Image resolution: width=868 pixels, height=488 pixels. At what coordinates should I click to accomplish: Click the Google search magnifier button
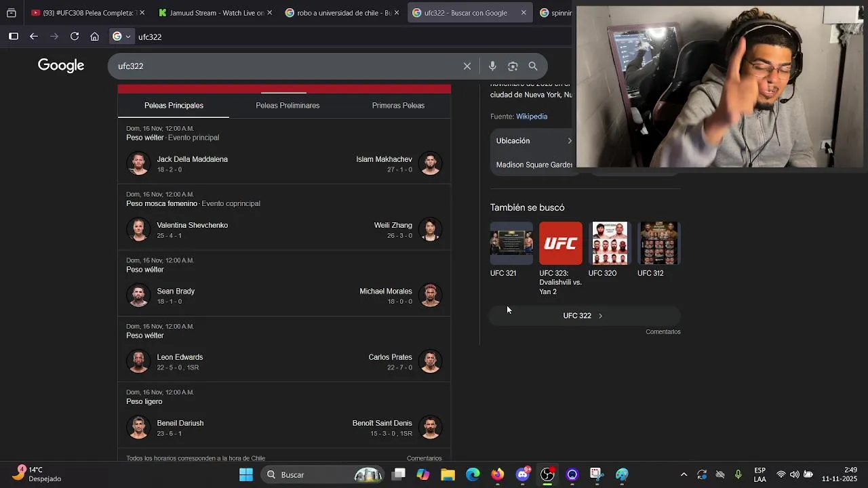pos(533,66)
